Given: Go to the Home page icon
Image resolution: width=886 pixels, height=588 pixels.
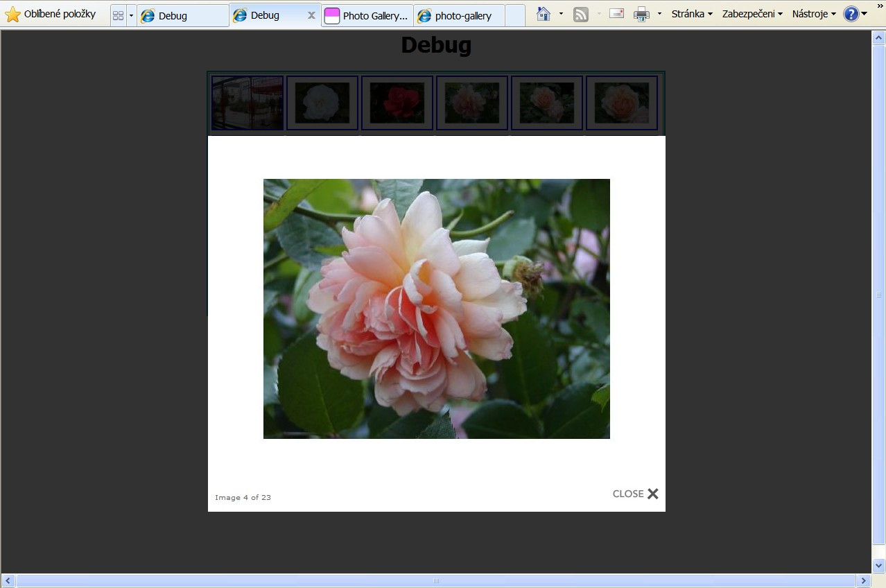Looking at the screenshot, I should [544, 14].
